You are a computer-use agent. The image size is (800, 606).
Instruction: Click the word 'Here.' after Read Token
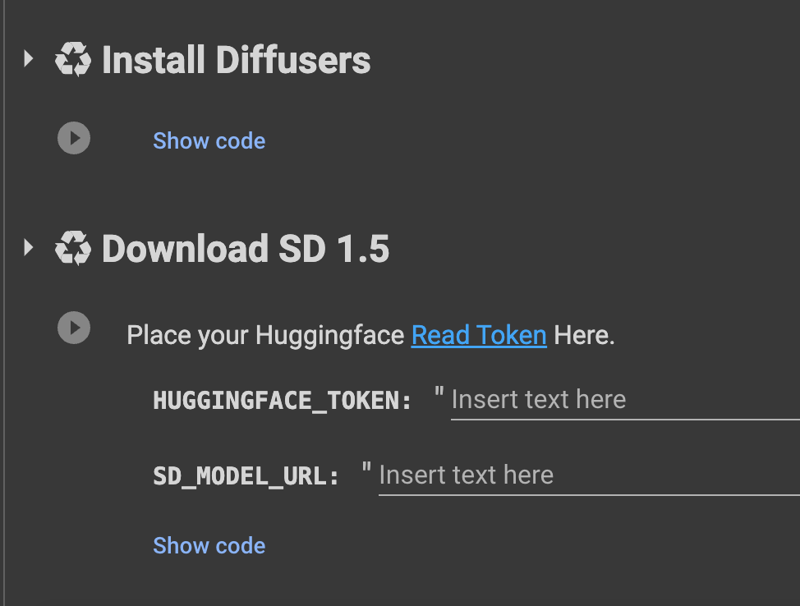click(584, 335)
